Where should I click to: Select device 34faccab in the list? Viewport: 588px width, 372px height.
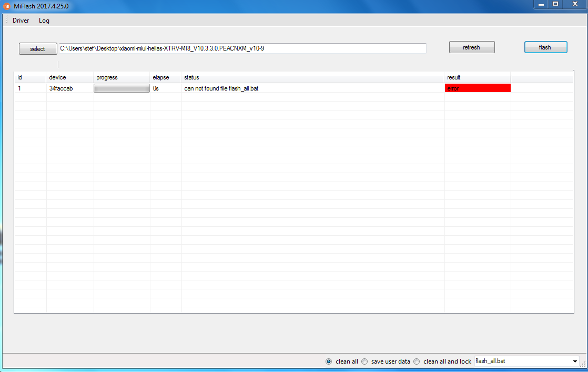[x=61, y=88]
